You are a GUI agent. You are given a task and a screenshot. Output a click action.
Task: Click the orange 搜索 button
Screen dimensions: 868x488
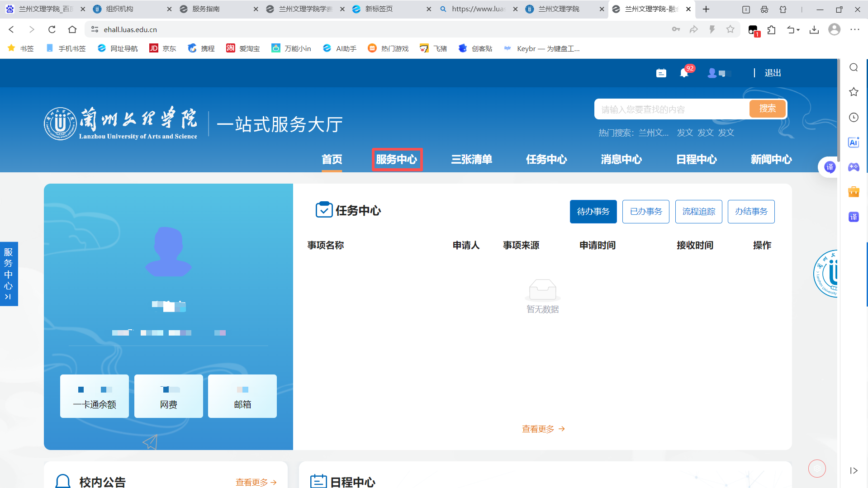[x=767, y=109]
